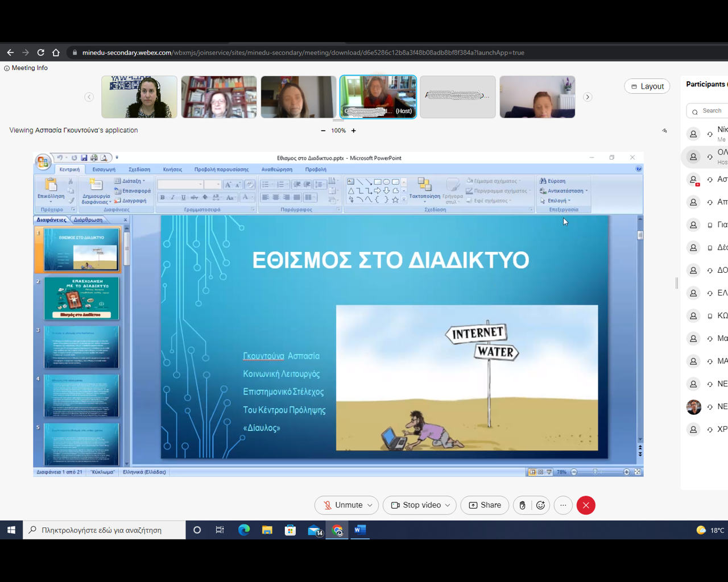Open Microsoft Edge from the taskbar
The width and height of the screenshot is (728, 582).
click(x=244, y=530)
